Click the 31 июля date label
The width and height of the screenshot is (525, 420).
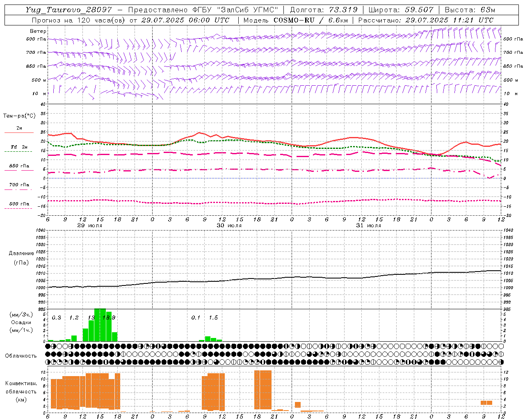(x=369, y=226)
